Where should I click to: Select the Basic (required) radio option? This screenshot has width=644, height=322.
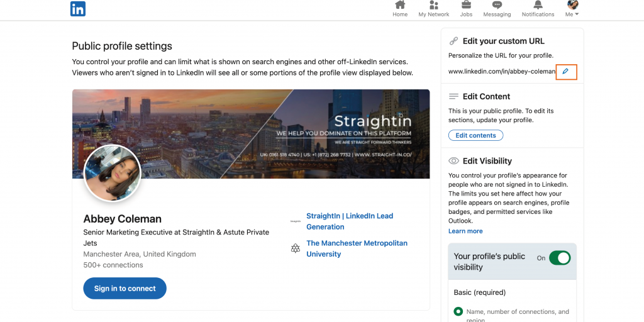tap(458, 312)
